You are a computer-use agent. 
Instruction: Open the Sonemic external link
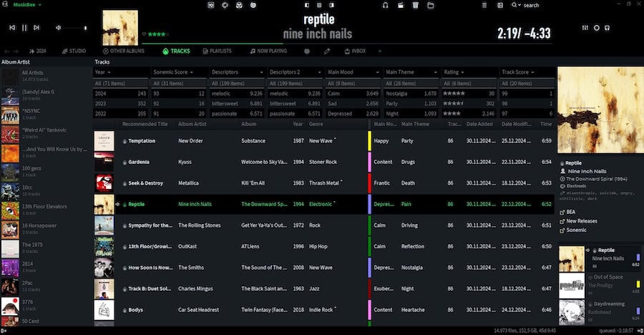[x=573, y=230]
